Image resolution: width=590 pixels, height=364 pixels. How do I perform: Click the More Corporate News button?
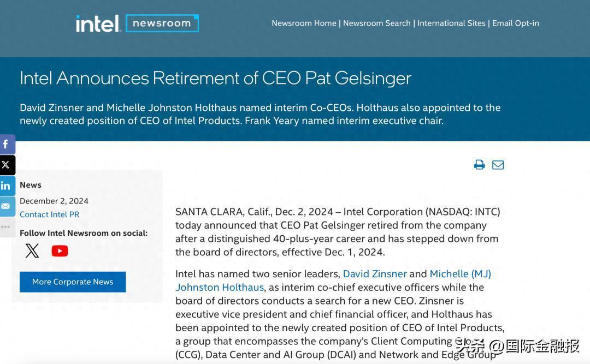(x=73, y=282)
